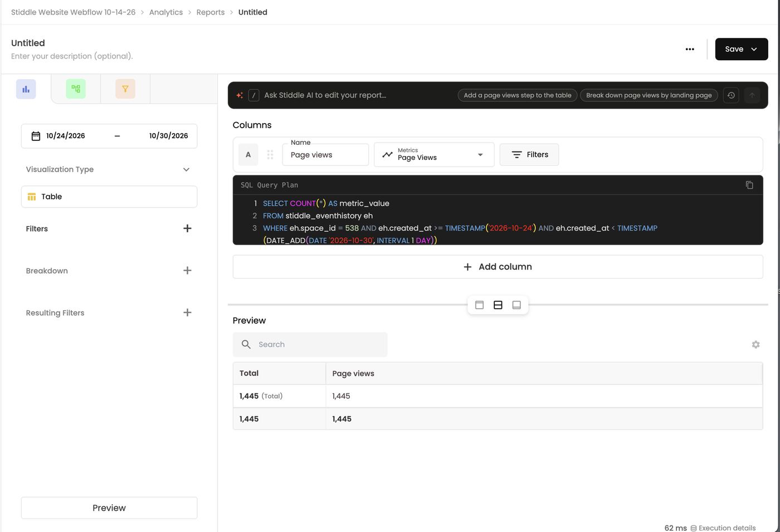Image resolution: width=780 pixels, height=532 pixels.
Task: Click the slash command shortcut icon
Action: 253,95
